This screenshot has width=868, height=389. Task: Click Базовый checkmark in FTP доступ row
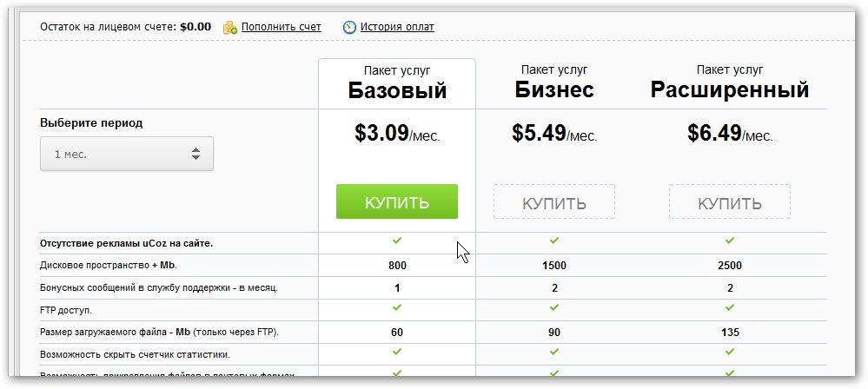point(397,307)
